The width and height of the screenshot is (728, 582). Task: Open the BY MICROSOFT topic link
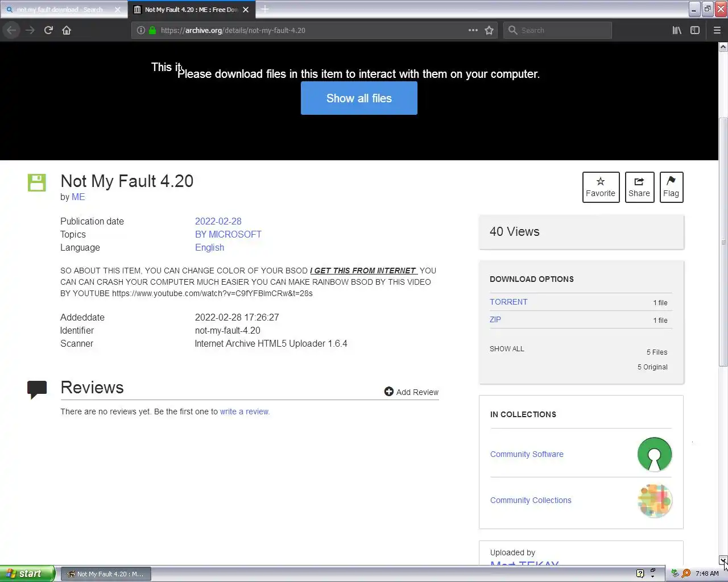click(228, 234)
